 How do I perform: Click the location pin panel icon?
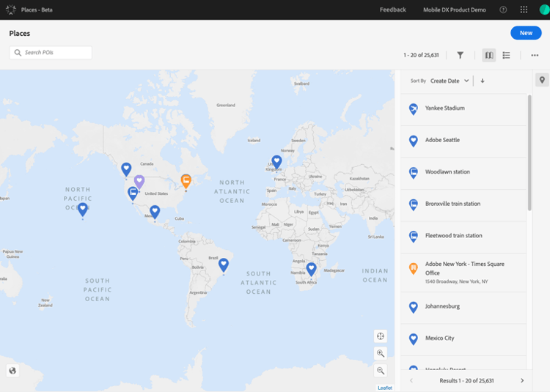(x=542, y=80)
